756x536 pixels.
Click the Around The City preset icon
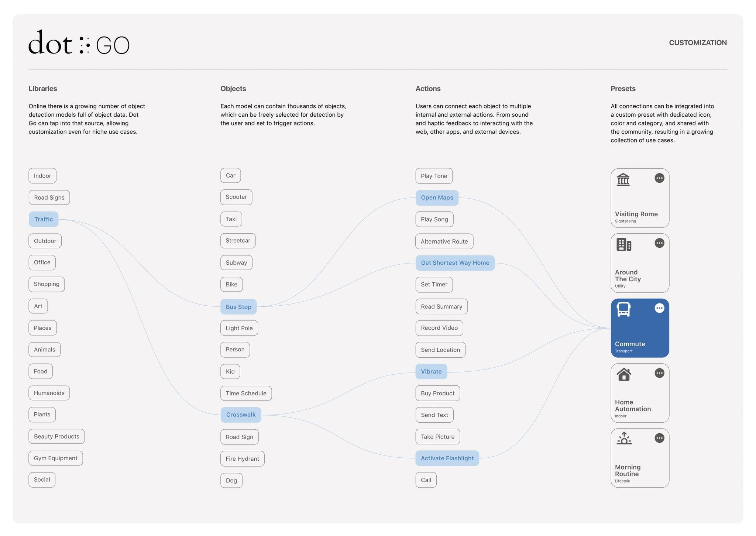[623, 244]
